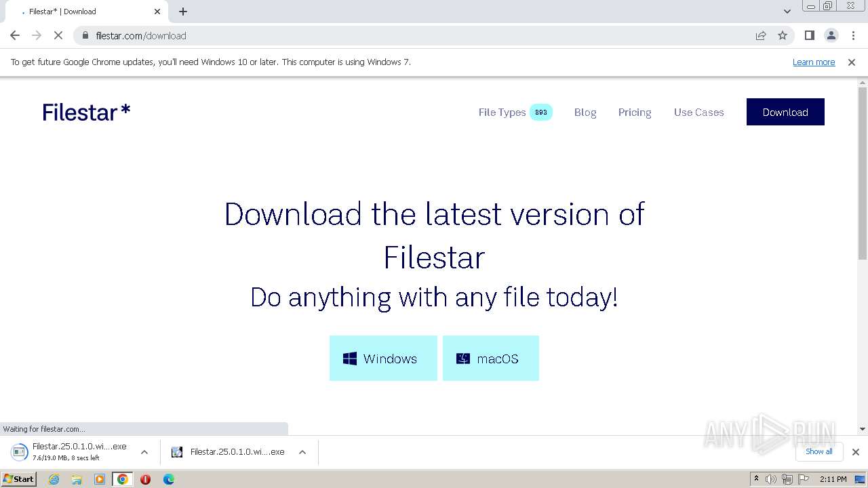This screenshot has width=868, height=488.
Task: Click the page vertical scrollbar thumb
Action: 863,173
